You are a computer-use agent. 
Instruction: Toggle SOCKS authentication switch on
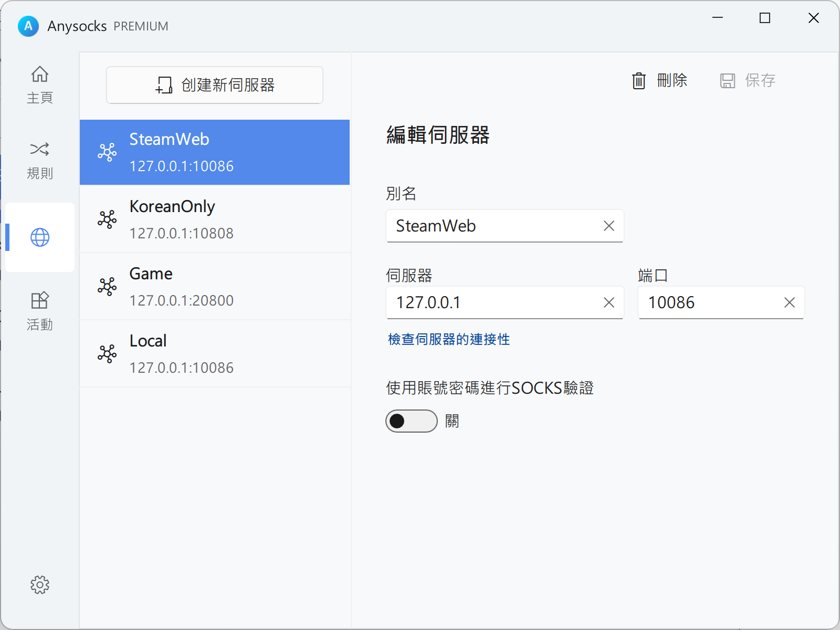pos(411,421)
